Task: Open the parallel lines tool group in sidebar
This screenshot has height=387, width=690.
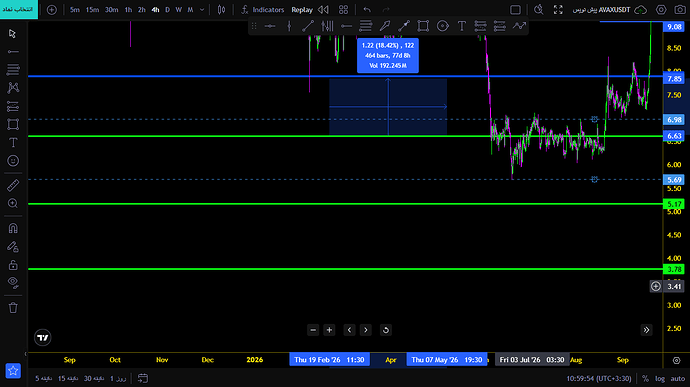Action: tap(13, 69)
